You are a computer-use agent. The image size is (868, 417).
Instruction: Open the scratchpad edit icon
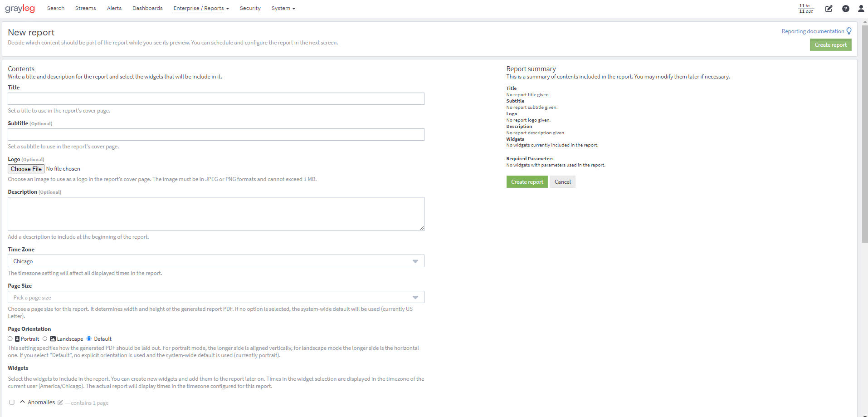pyautogui.click(x=829, y=9)
